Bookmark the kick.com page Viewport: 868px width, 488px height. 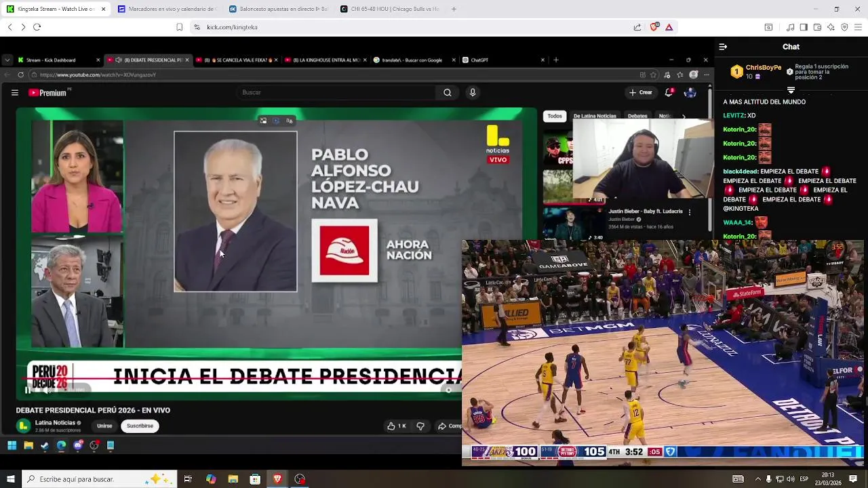point(180,27)
